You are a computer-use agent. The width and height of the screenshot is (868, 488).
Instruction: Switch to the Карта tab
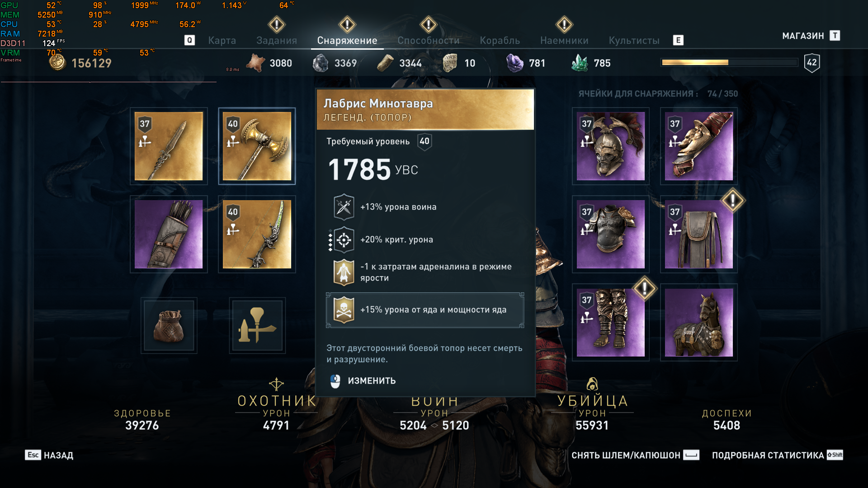222,40
